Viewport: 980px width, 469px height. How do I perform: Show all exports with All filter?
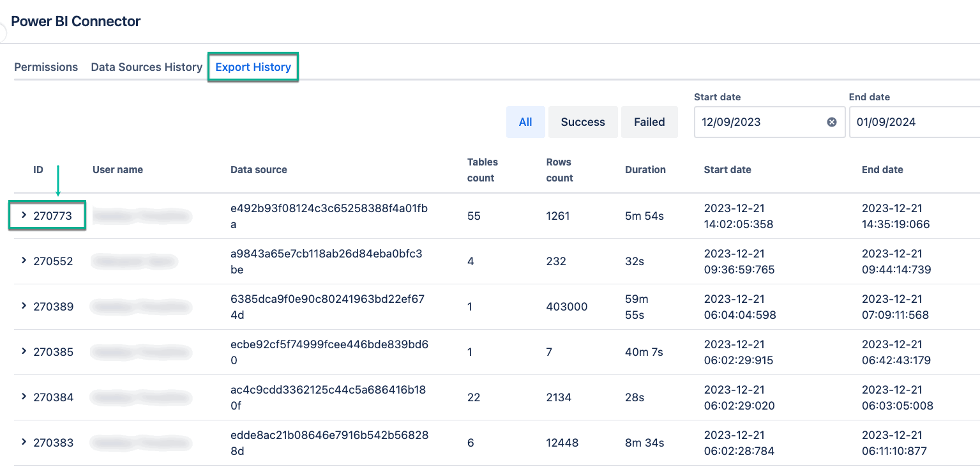525,122
